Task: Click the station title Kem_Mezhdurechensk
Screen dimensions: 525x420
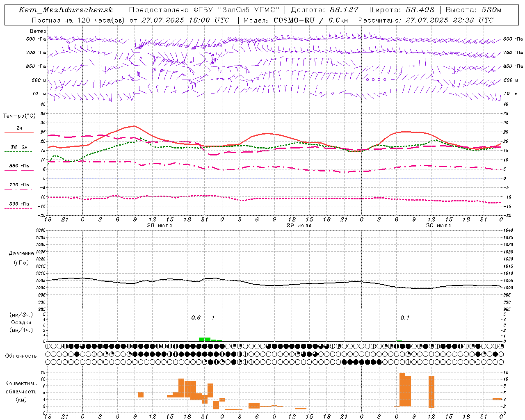Action: (x=66, y=10)
